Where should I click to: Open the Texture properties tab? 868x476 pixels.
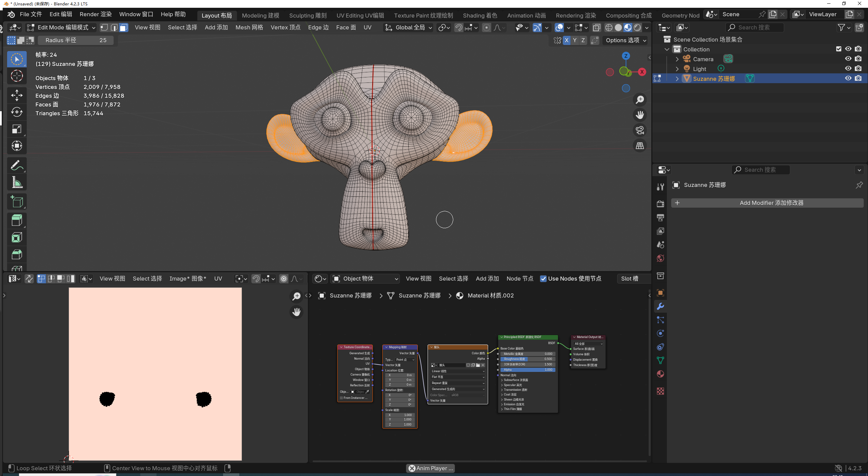[660, 391]
